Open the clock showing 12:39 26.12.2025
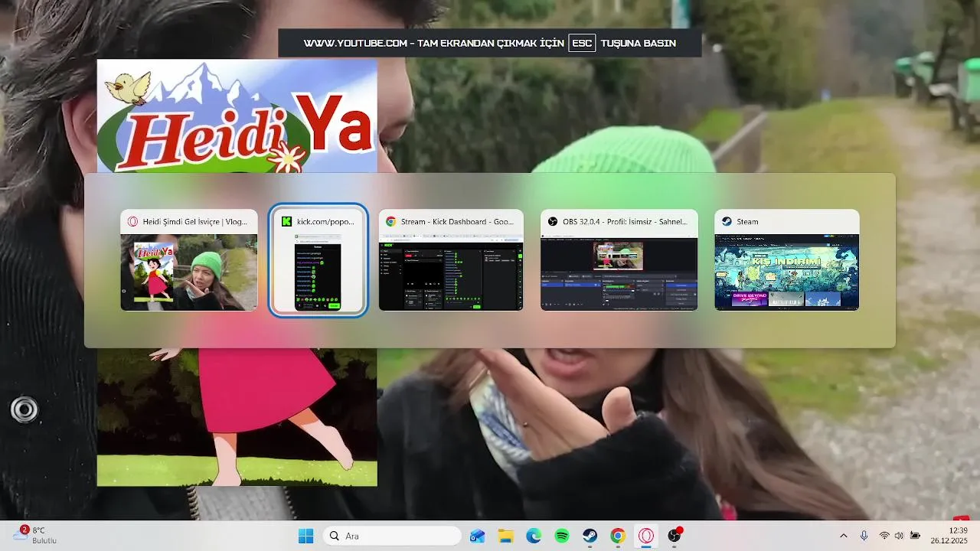The width and height of the screenshot is (980, 551). click(949, 536)
